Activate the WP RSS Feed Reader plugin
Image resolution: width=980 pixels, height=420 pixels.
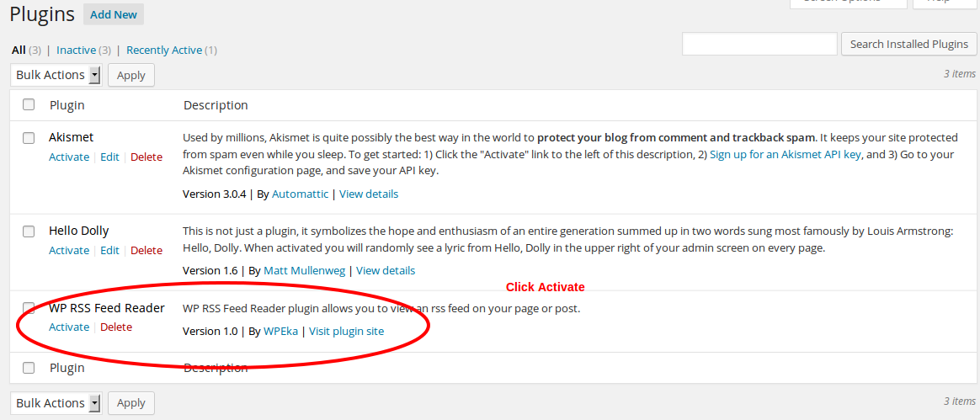pyautogui.click(x=69, y=327)
